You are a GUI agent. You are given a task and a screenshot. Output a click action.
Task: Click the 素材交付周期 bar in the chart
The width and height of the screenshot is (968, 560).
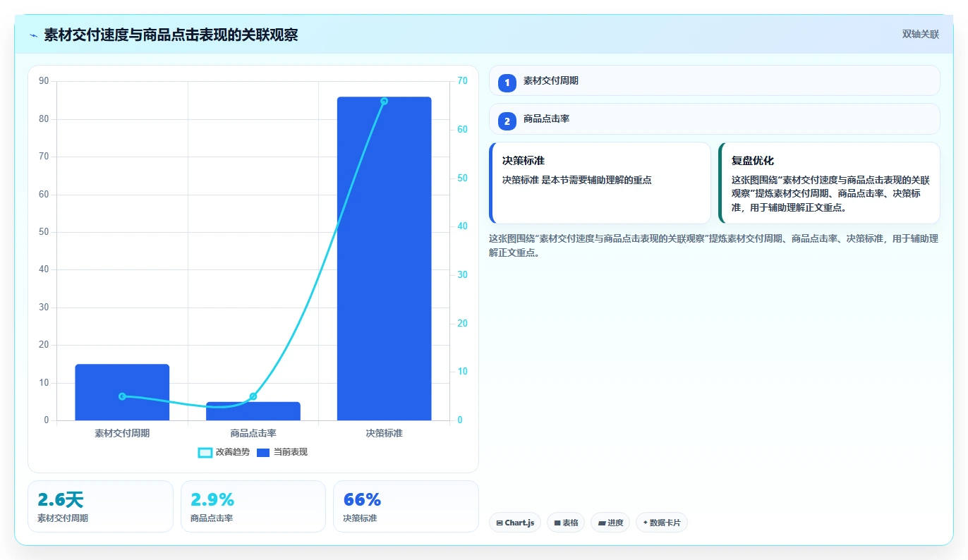click(x=122, y=392)
